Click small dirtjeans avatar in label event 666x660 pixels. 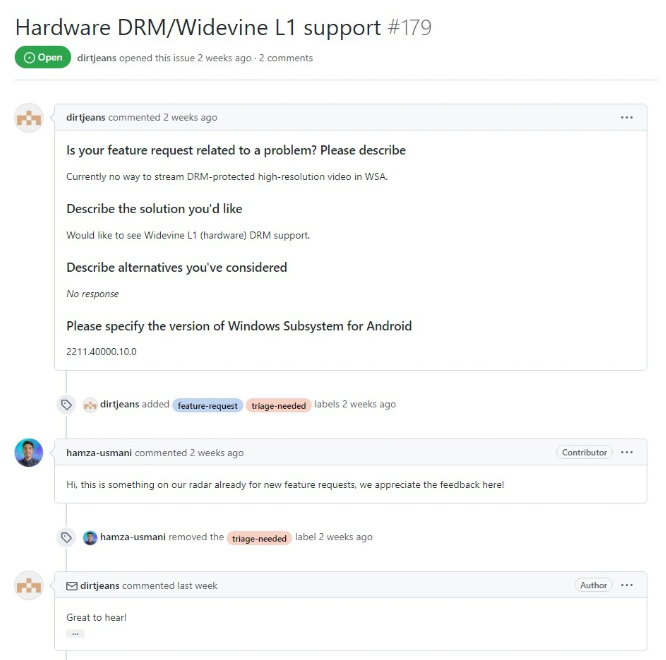click(90, 405)
